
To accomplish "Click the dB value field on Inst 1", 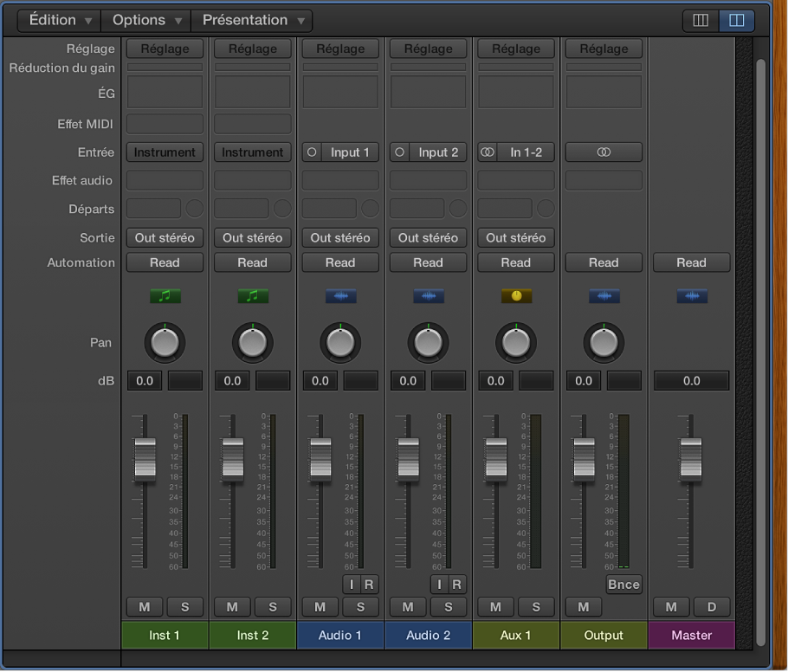I will 144,380.
